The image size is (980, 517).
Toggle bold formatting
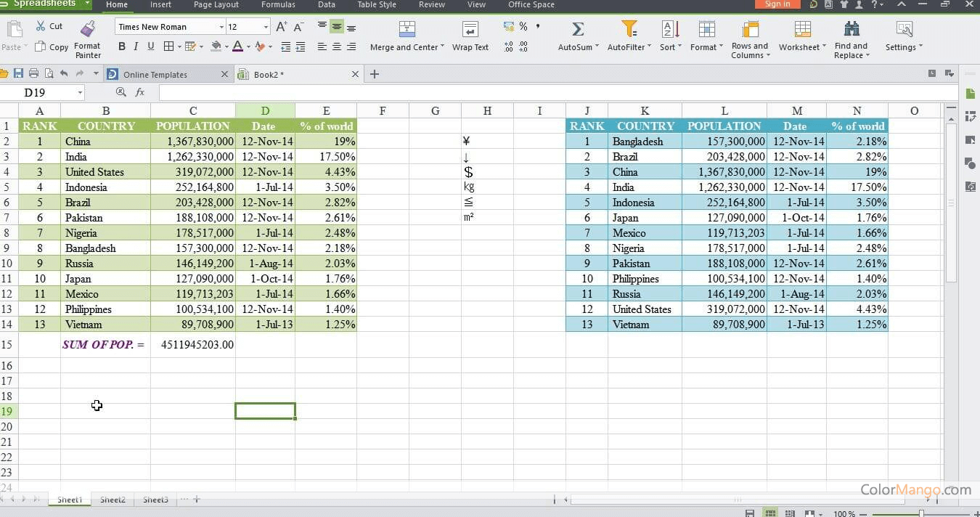(121, 46)
